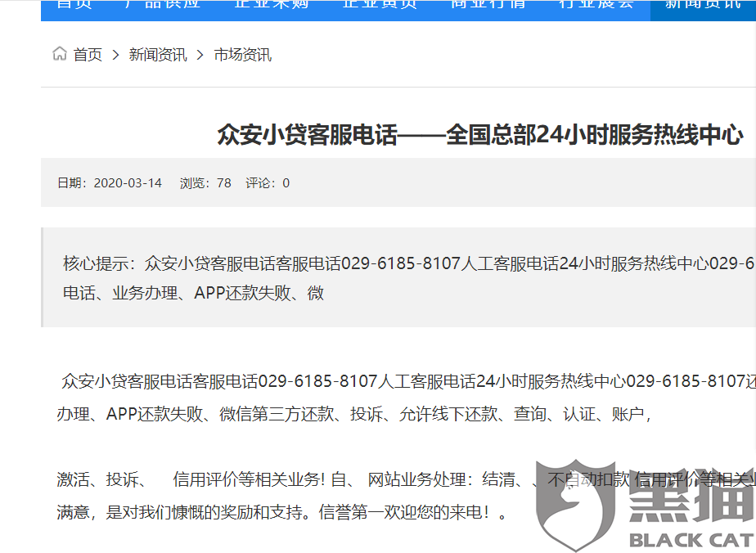Choose 企业采购 from the navigation bar
756x553 pixels.
271,5
